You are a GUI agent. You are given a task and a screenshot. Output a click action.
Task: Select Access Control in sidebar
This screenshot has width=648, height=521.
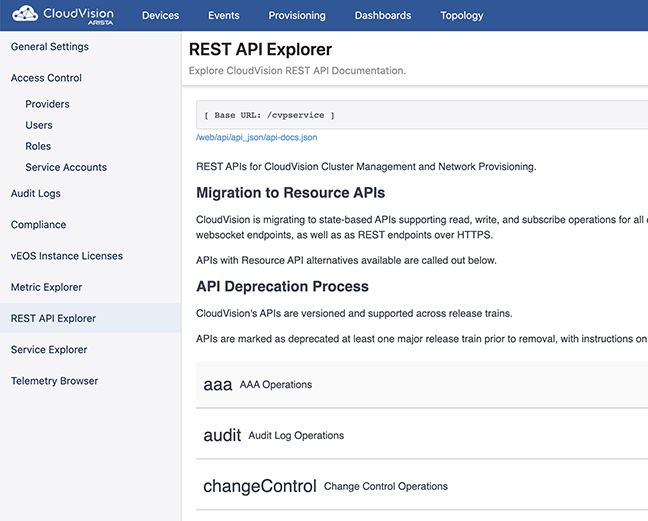[46, 78]
